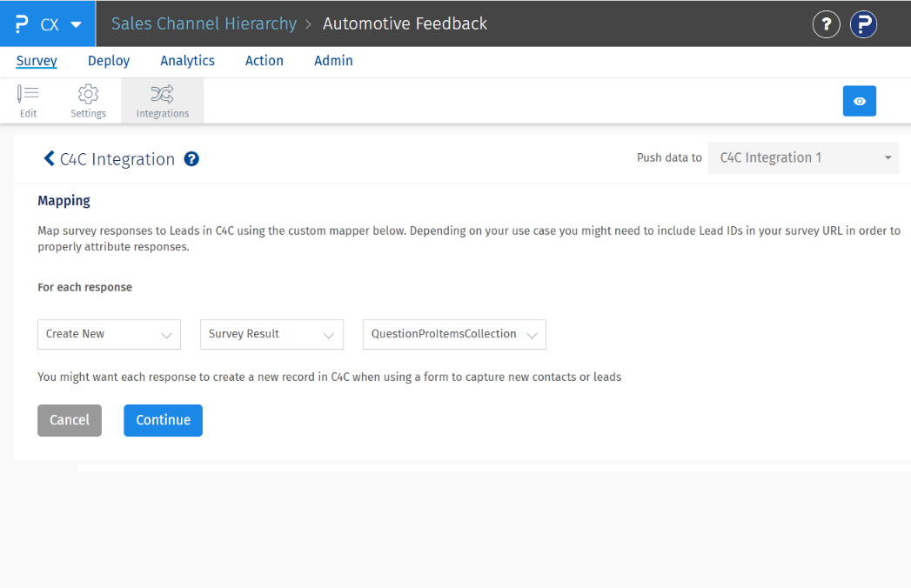This screenshot has height=588, width=911.
Task: Click the blue eye preview button
Action: coord(859,101)
